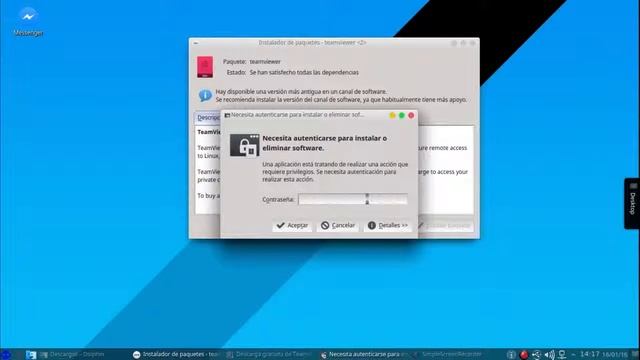Expand Detalles section in dialog

388,225
